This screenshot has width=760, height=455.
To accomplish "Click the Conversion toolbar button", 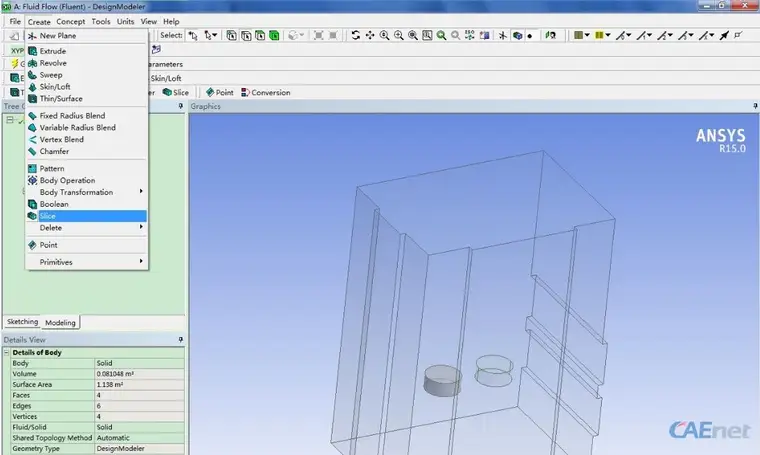I will tap(266, 92).
